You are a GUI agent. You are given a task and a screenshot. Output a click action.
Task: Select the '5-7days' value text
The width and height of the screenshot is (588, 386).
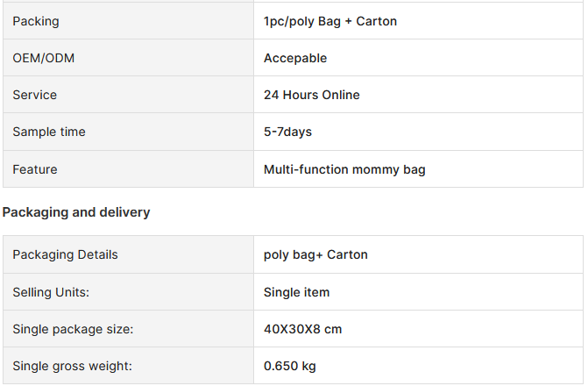pyautogui.click(x=287, y=132)
